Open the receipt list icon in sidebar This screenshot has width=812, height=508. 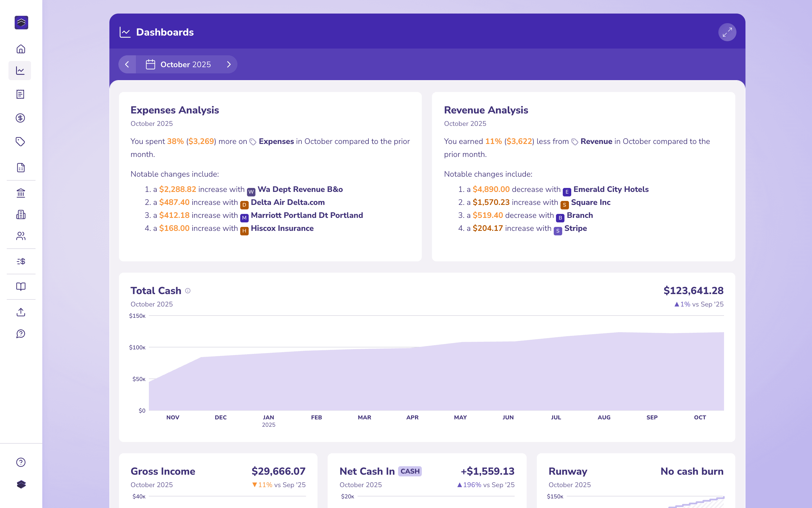[x=21, y=95]
